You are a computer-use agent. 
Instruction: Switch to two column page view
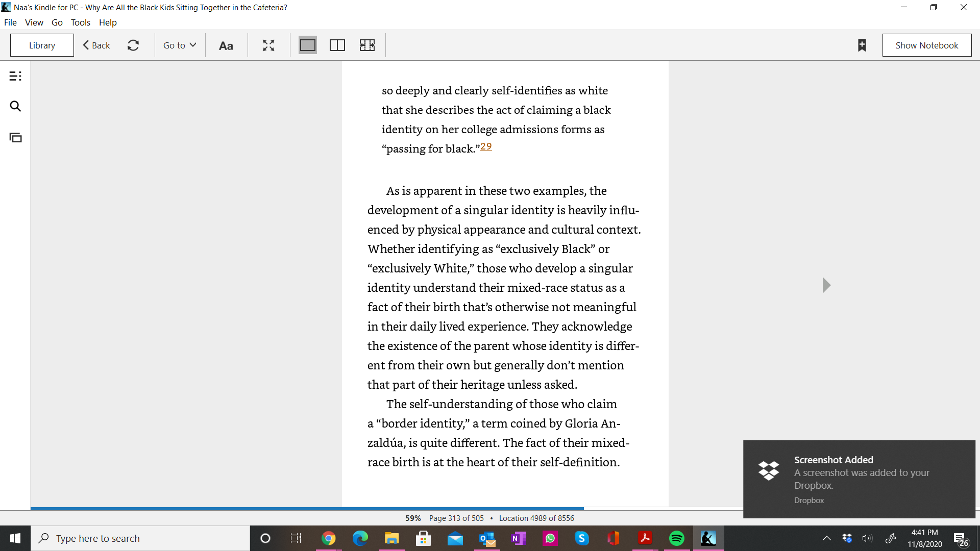point(337,45)
